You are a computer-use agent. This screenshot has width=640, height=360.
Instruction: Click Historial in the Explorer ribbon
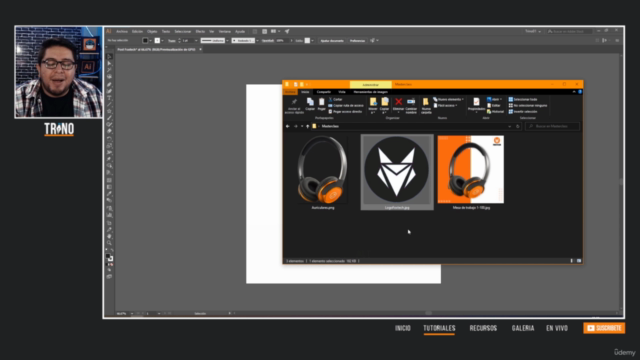click(496, 111)
